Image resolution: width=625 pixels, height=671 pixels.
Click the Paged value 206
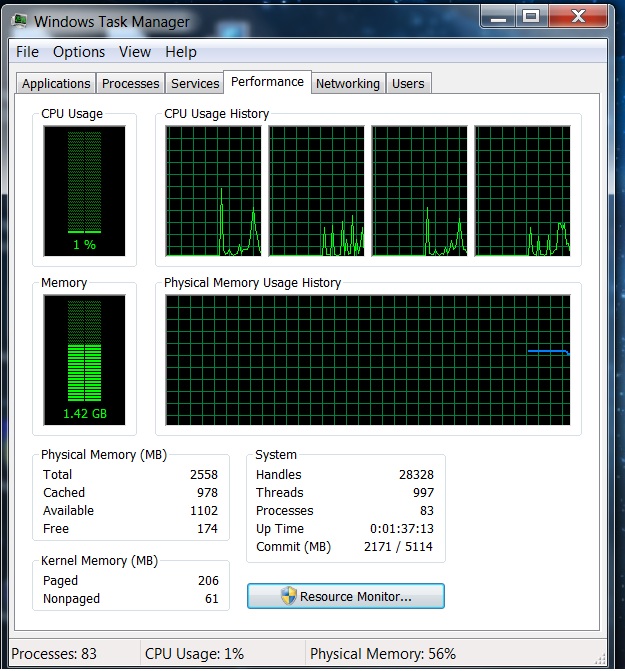pyautogui.click(x=208, y=580)
